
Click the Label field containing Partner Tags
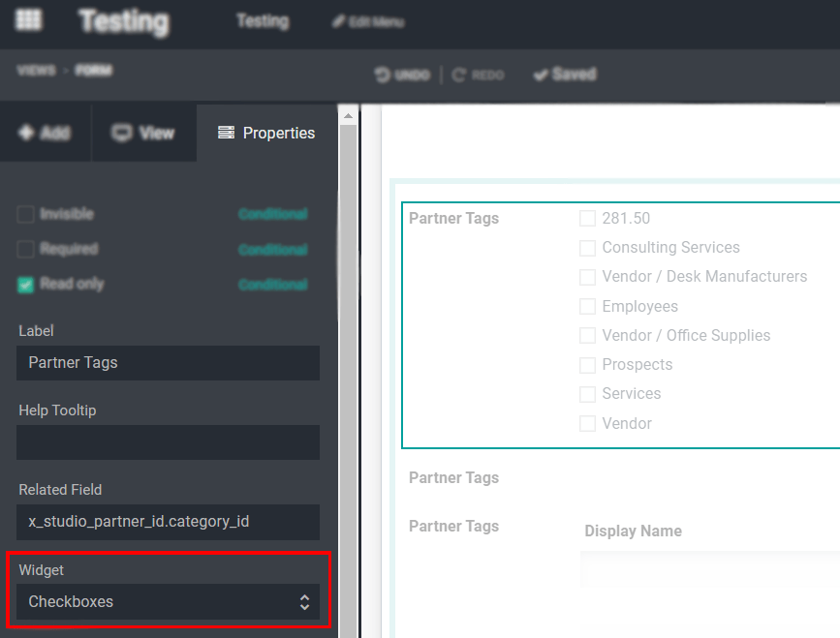[168, 363]
